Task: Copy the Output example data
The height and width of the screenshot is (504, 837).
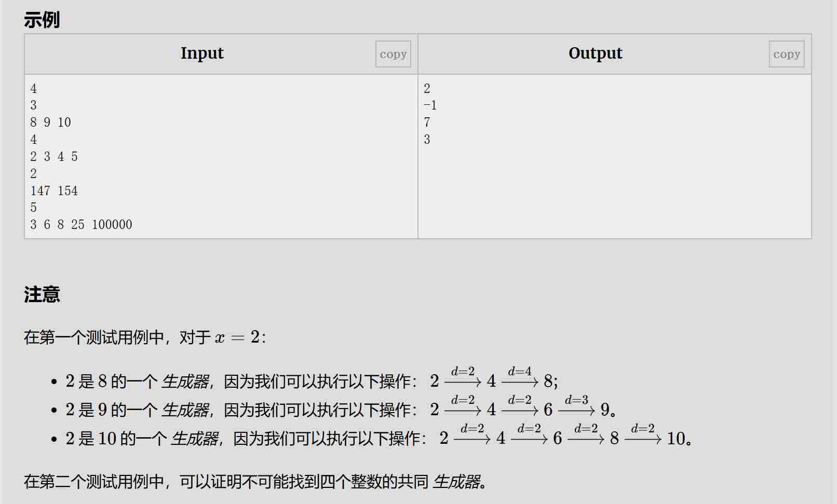Action: pos(786,54)
